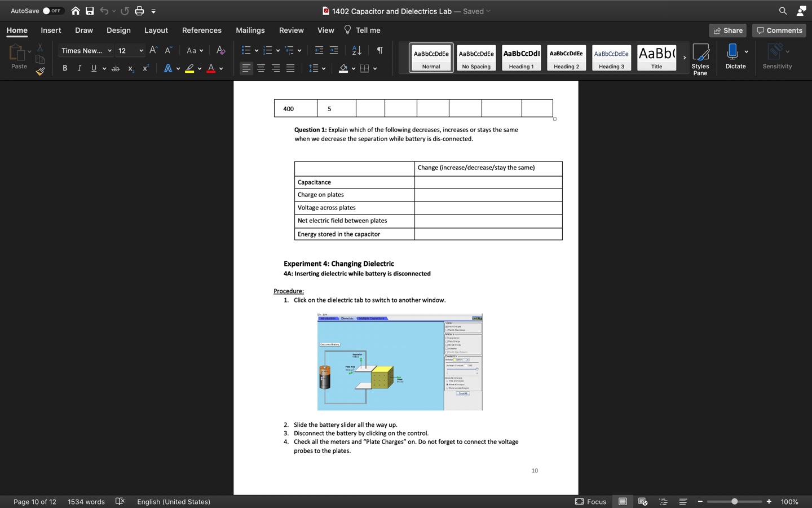Apply the Heading 1 style
The height and width of the screenshot is (508, 812).
521,58
